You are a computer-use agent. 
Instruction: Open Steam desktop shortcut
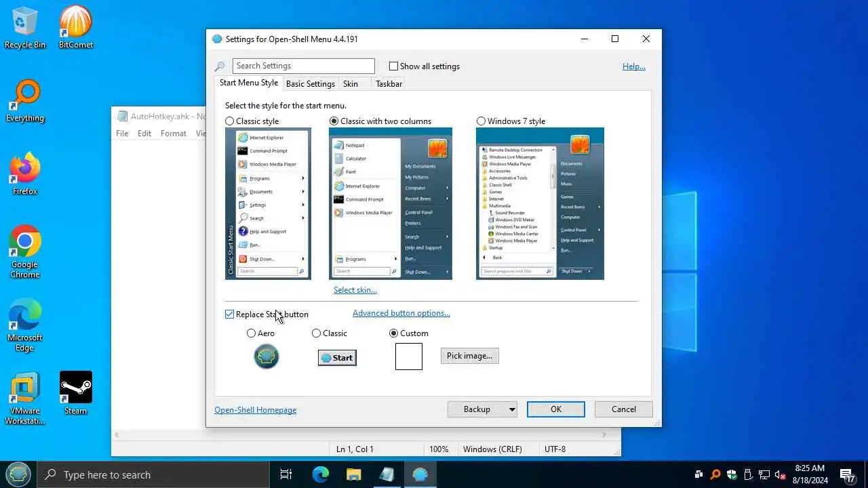(76, 393)
